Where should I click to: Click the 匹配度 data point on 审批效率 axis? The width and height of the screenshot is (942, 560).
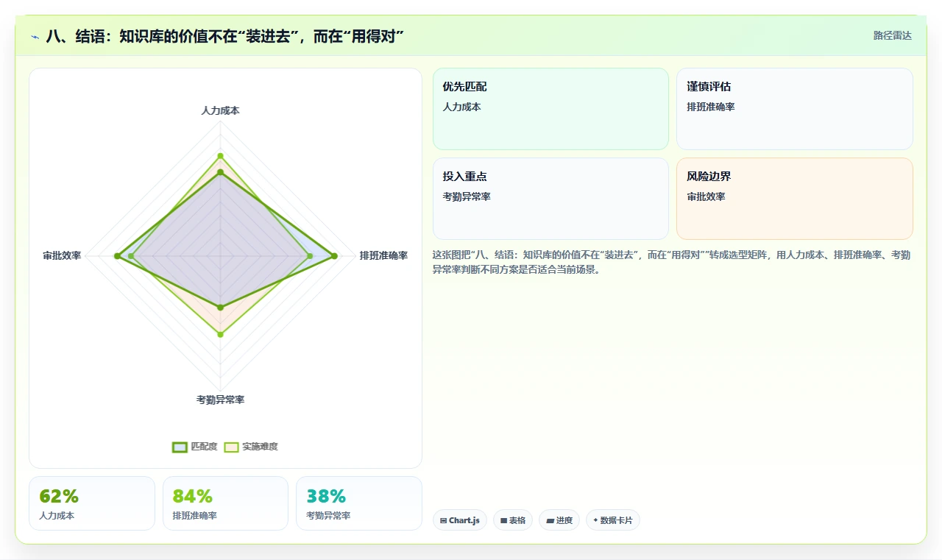tap(116, 256)
